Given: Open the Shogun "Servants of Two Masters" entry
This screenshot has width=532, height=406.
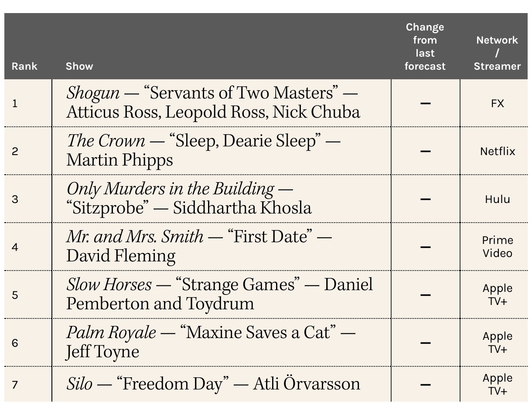Looking at the screenshot, I should (x=213, y=103).
